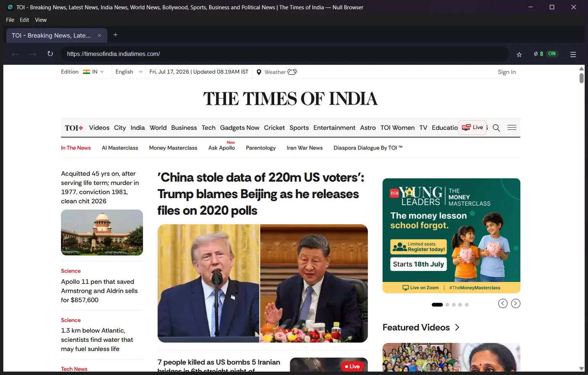Click the Trump and Xi lead image
Screen dimensions: 588x375
[262, 283]
